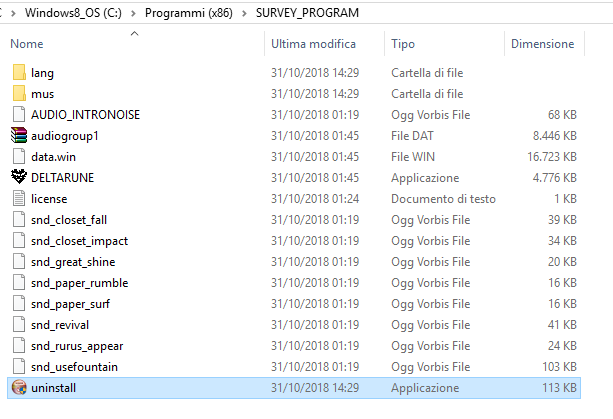
Task: Click the license file name
Action: (x=49, y=199)
